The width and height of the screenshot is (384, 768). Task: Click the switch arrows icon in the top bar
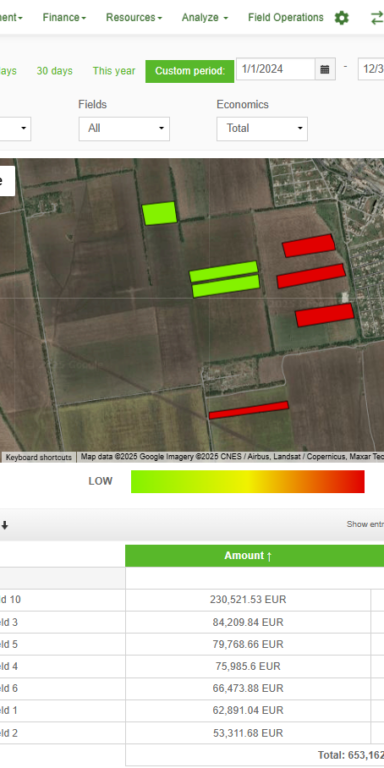(377, 18)
